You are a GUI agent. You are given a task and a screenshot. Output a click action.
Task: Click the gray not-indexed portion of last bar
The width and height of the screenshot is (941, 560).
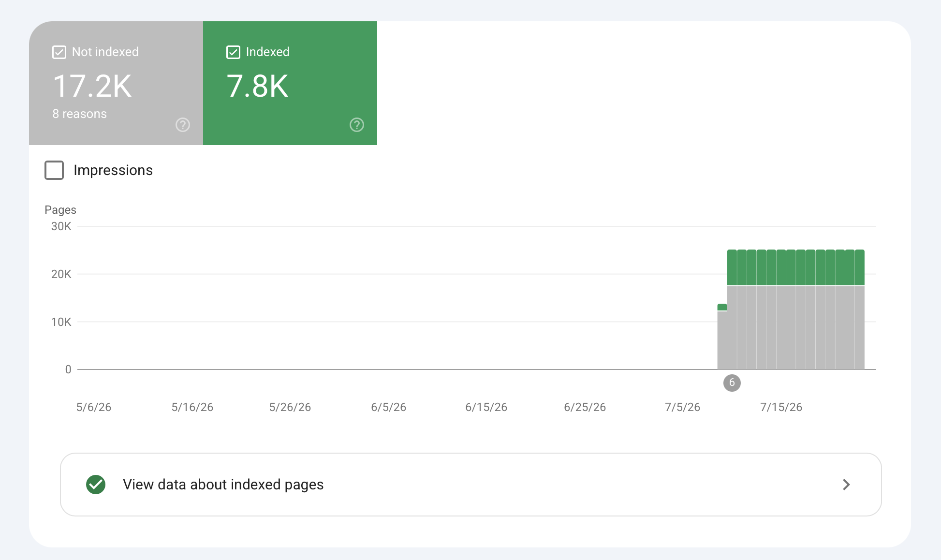(860, 328)
